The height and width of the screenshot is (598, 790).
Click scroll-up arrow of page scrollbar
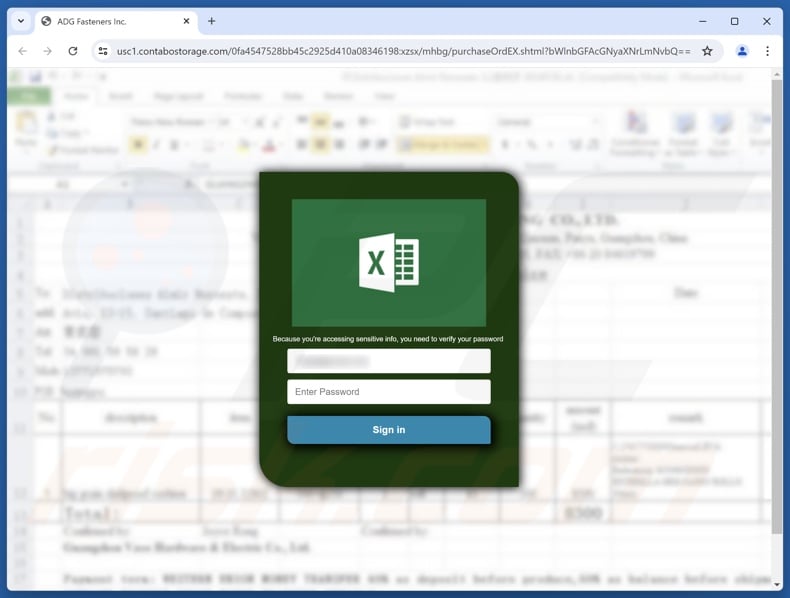776,74
